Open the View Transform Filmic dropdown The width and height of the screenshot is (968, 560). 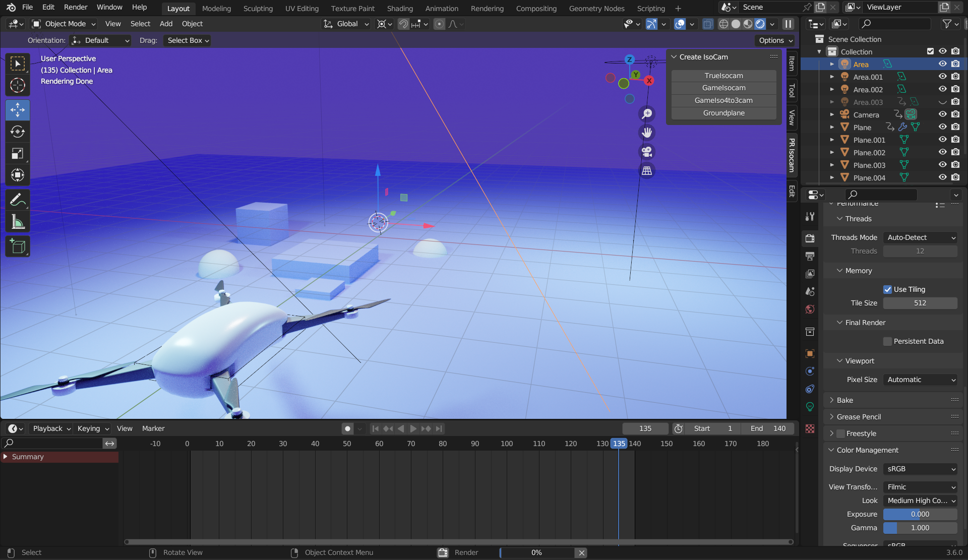(920, 487)
